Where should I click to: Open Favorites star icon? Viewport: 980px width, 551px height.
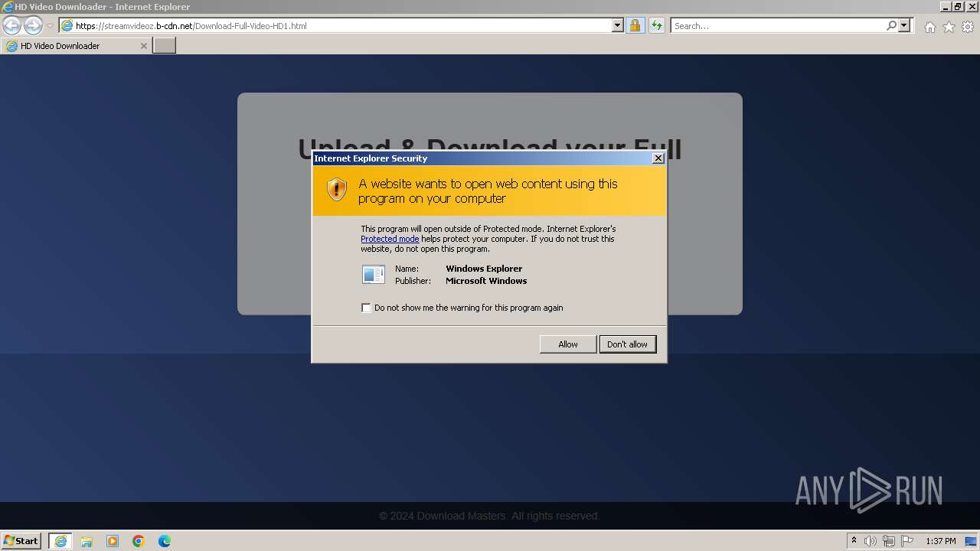click(949, 27)
